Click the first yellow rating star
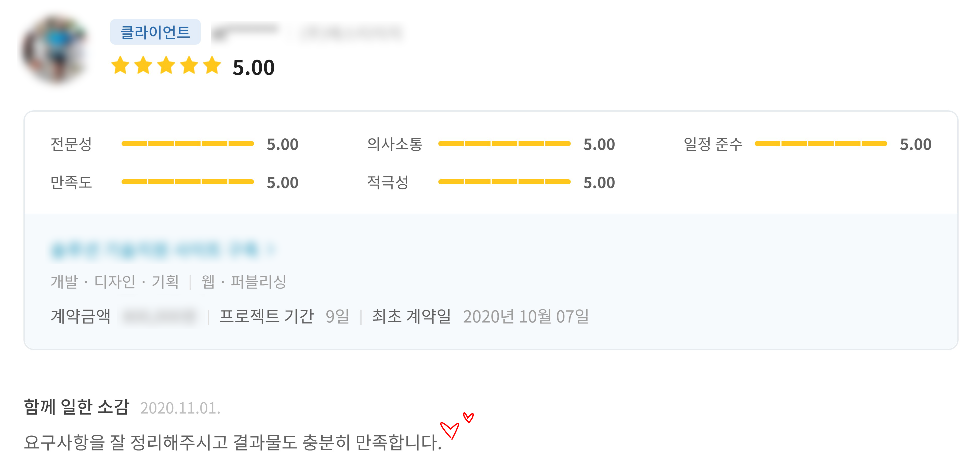 pyautogui.click(x=120, y=66)
